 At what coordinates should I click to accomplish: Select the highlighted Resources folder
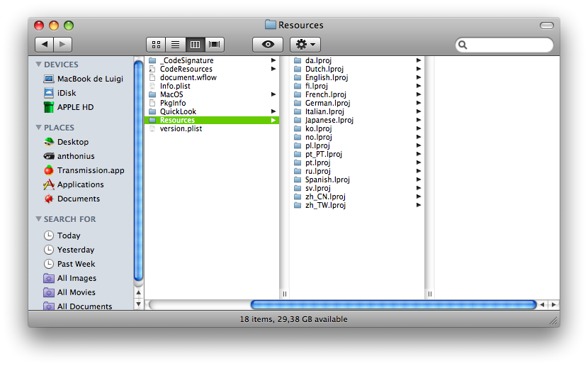212,120
